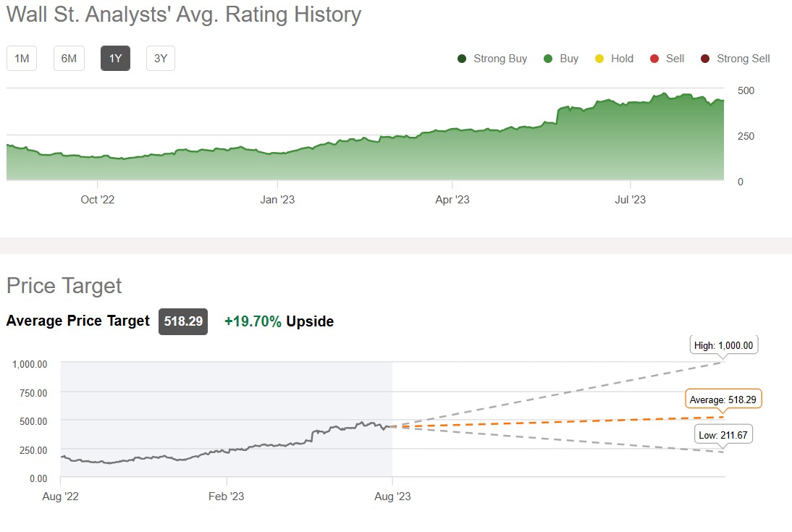Click the Wall St. Analysts' Rating heading
Viewport: 792px width, 532px height.
[x=184, y=14]
